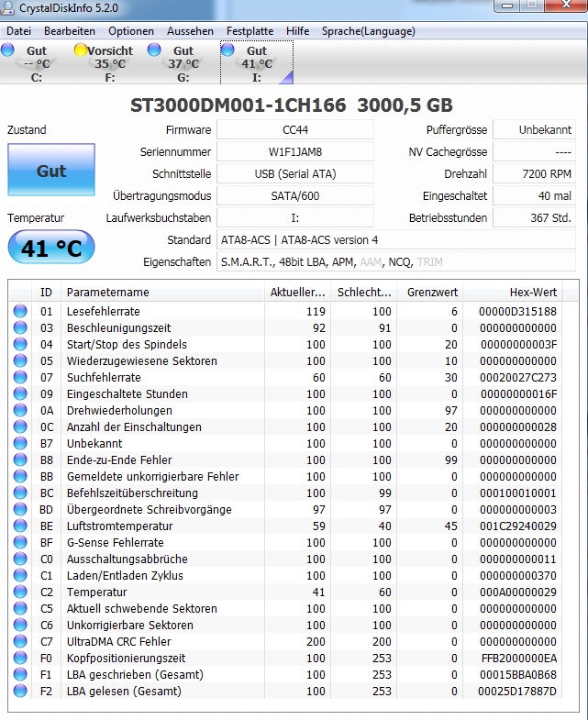Select hex value 00000D315188
This screenshot has width=588, height=720.
tap(517, 312)
